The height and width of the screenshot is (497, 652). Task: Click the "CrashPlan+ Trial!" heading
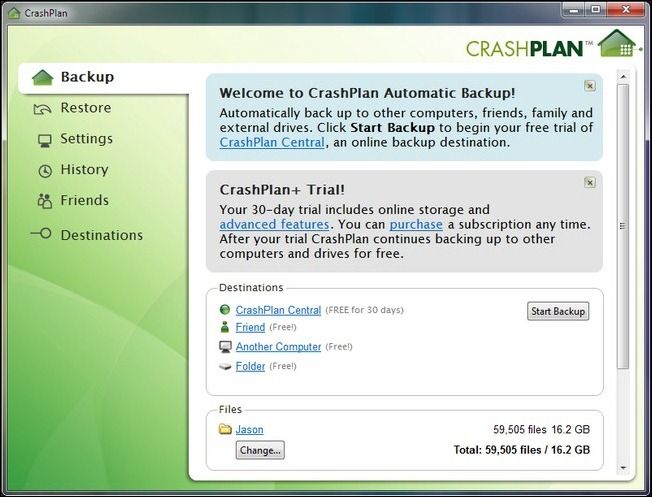point(282,190)
